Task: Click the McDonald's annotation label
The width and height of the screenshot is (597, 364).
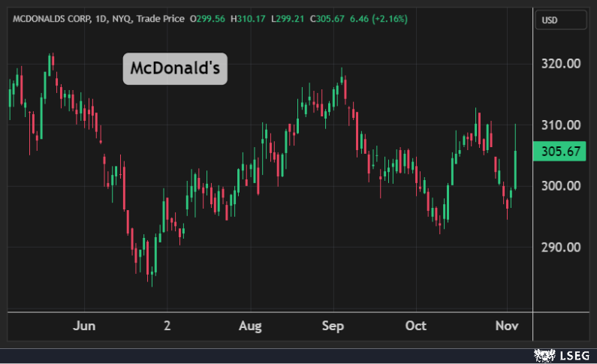Action: [175, 68]
